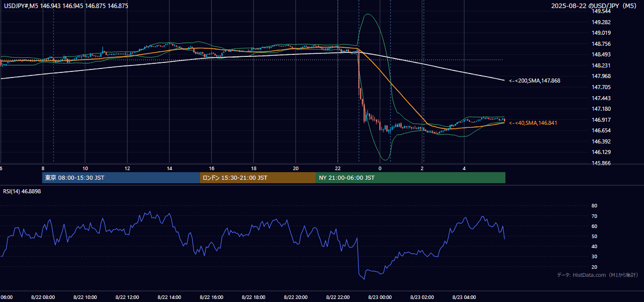Click RSI axis level 80

tap(594, 206)
